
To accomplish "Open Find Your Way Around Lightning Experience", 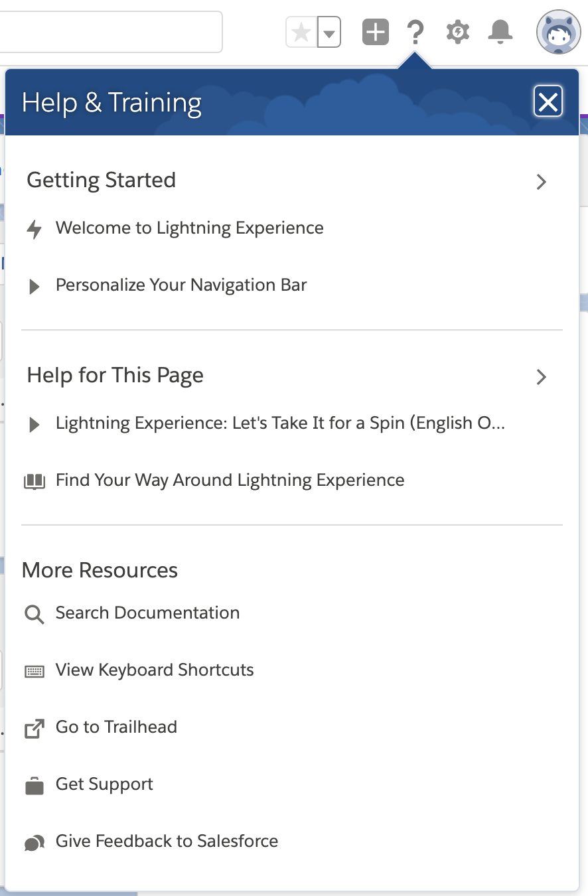I will click(230, 481).
